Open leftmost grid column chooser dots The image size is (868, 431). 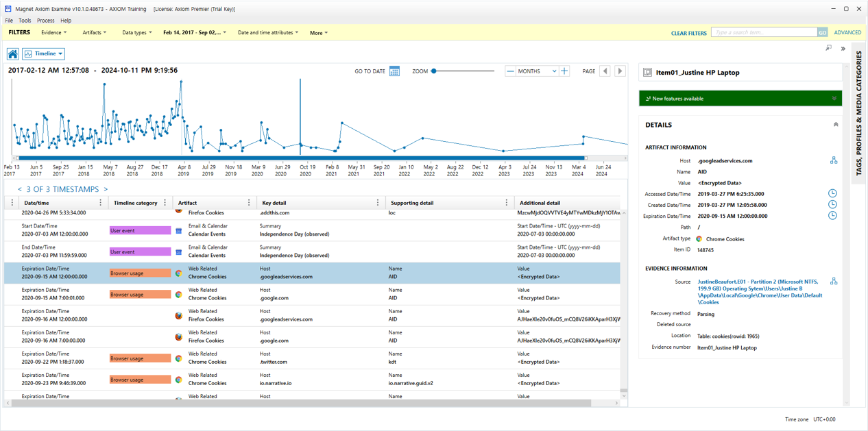12,203
